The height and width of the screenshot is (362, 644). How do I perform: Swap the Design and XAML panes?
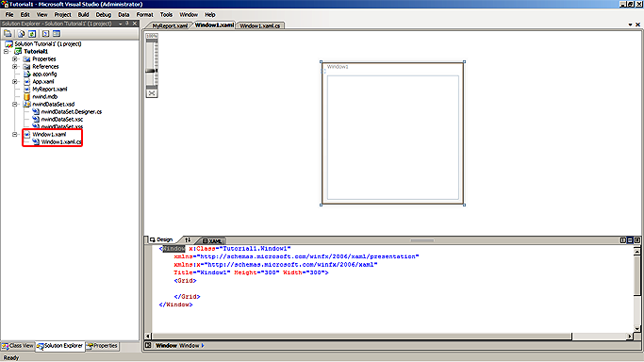tap(188, 240)
